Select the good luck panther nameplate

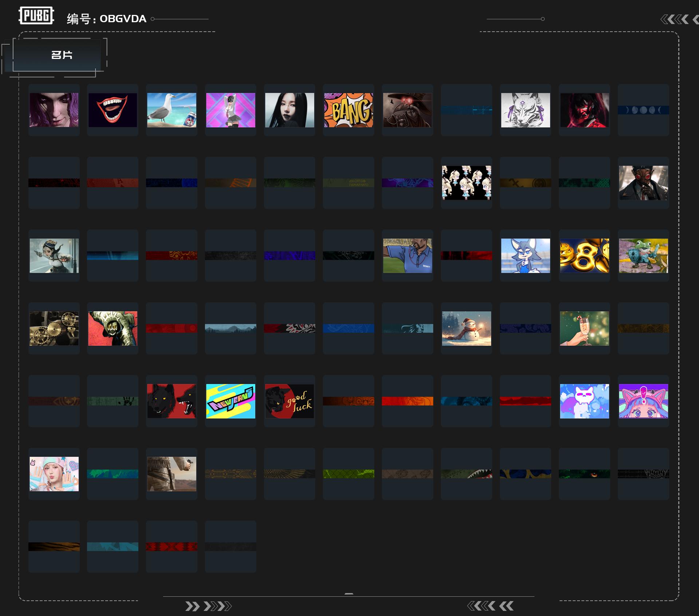coord(289,401)
